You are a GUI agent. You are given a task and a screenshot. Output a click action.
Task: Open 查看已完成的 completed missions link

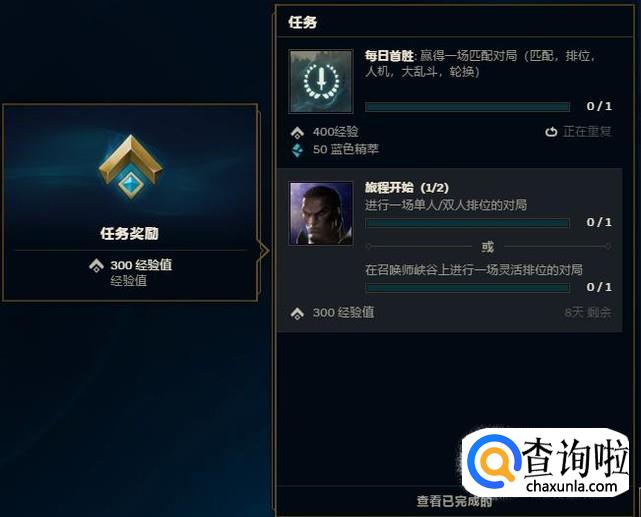coord(454,501)
